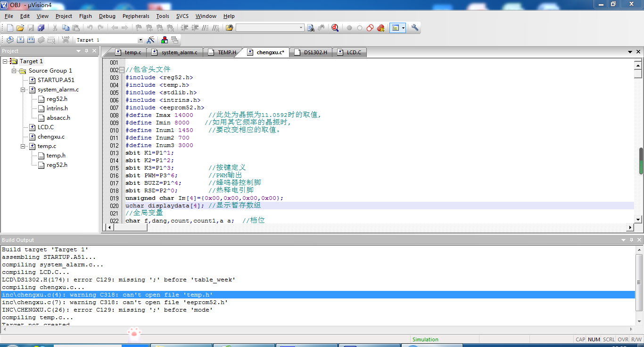Collapse the code fold at line 002
644x347 pixels.
[x=122, y=70]
